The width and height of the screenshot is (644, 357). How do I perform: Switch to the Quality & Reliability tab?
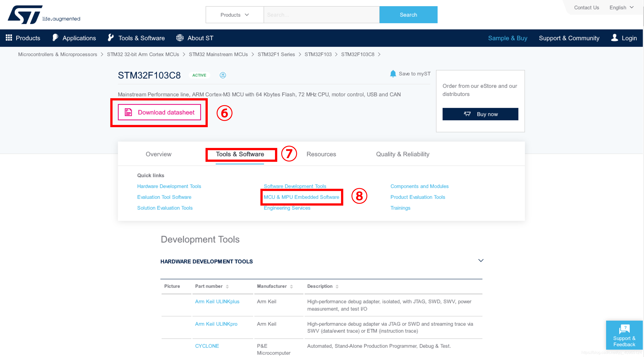point(403,154)
